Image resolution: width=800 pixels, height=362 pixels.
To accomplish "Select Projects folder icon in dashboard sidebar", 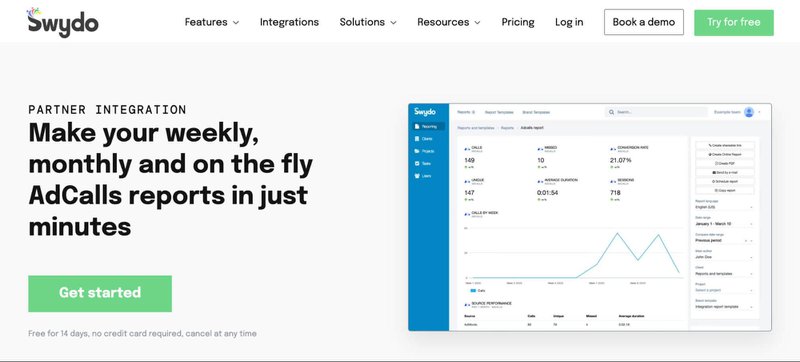I will [x=417, y=151].
